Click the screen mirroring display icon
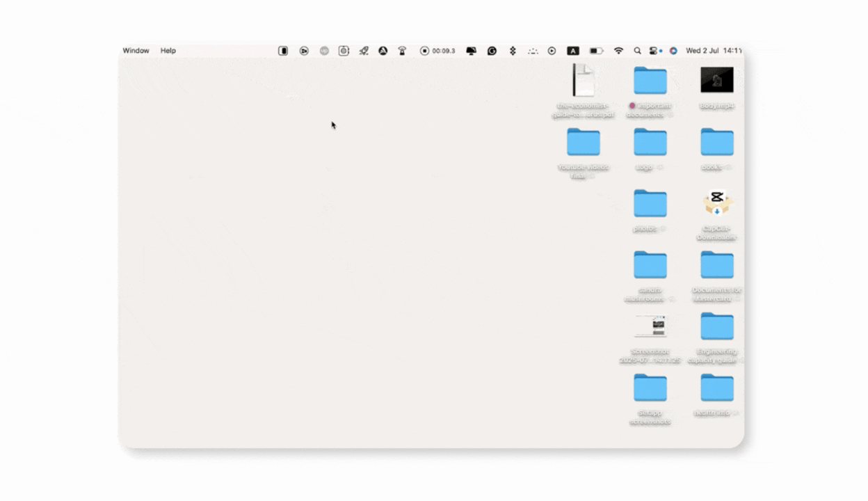The image size is (868, 501). tap(471, 51)
